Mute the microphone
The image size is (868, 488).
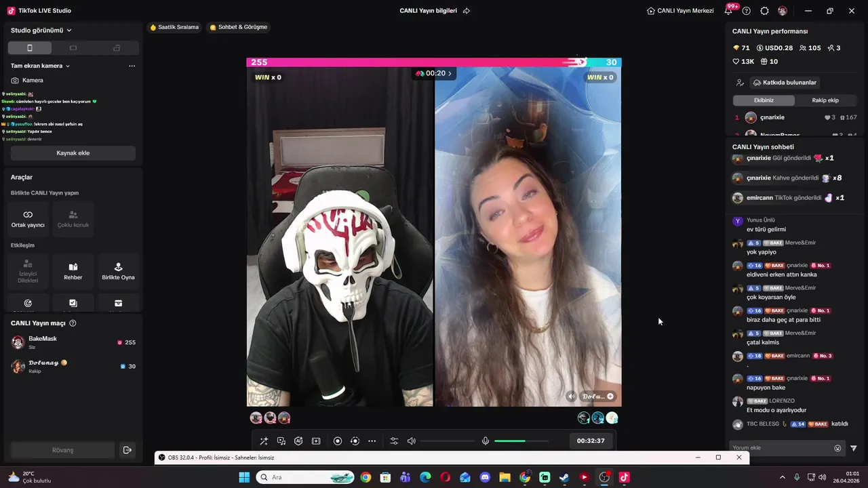486,441
